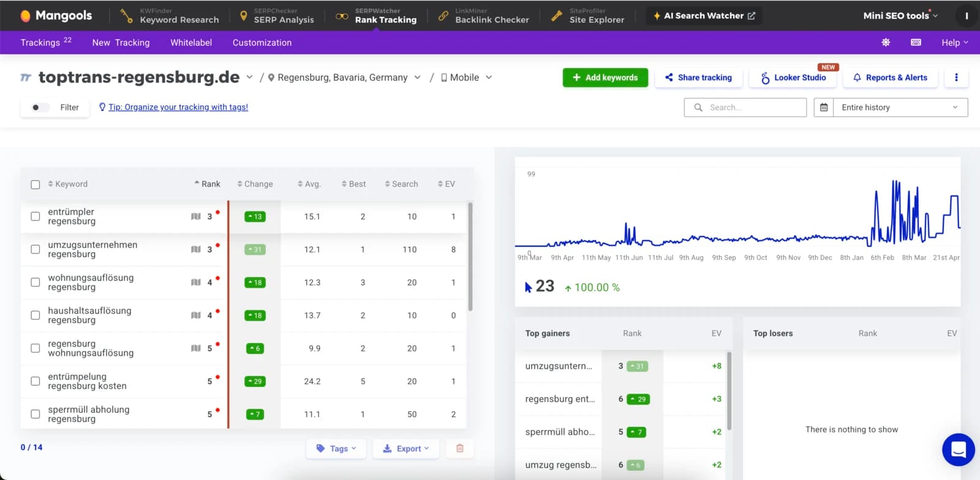Open AI Search Watcher link

pyautogui.click(x=704, y=16)
